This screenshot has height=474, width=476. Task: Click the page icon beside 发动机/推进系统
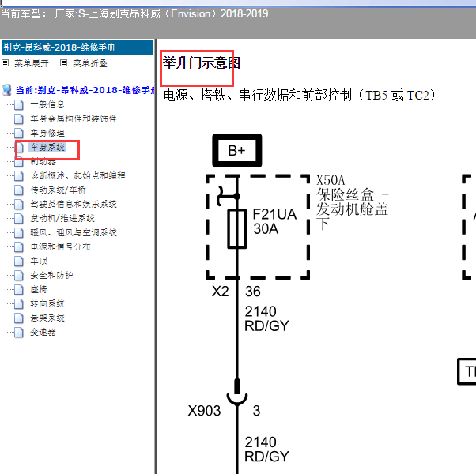point(19,218)
